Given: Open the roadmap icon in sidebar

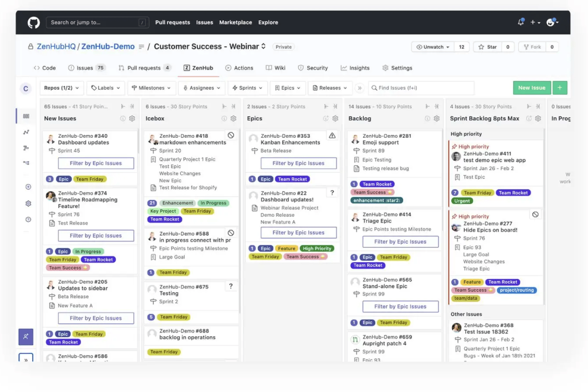Looking at the screenshot, I should click(x=26, y=148).
